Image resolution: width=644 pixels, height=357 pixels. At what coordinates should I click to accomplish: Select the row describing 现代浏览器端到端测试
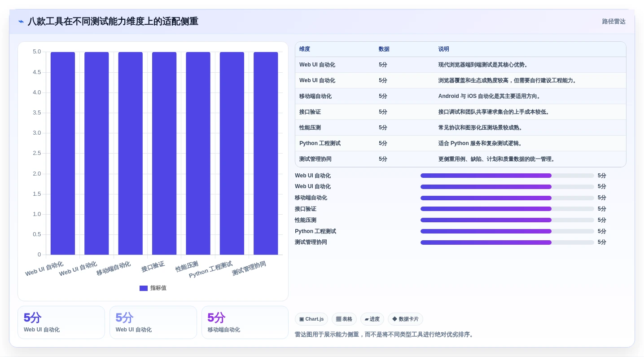coord(460,65)
